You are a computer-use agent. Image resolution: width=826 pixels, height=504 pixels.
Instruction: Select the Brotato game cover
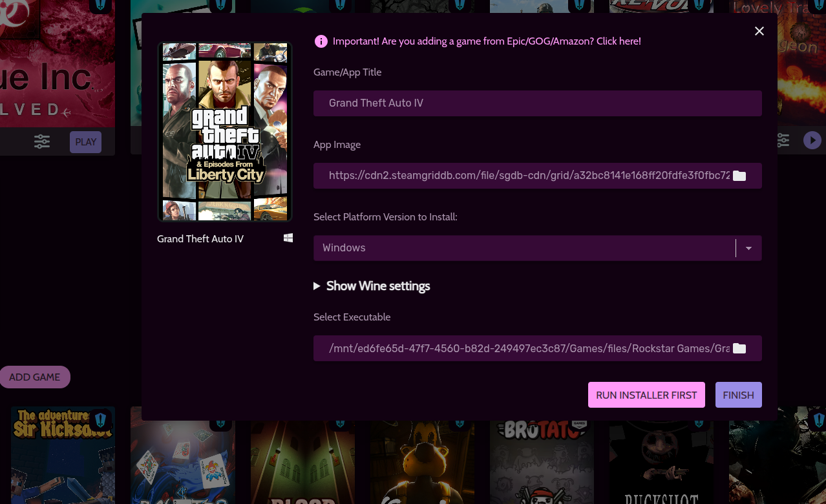[x=542, y=456]
